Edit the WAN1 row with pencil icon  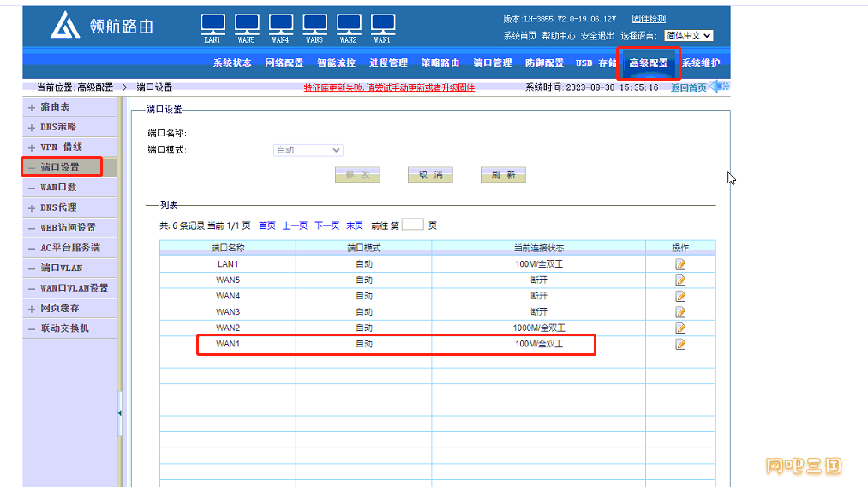click(680, 345)
